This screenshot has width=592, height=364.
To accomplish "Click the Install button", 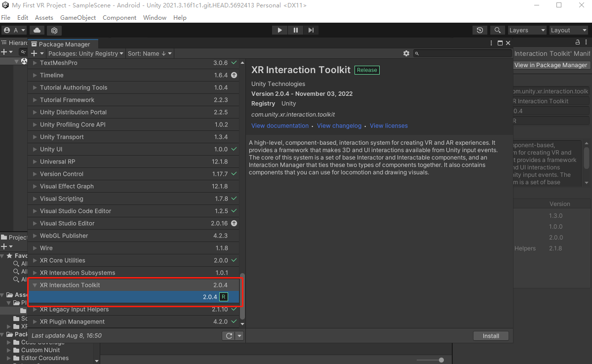I will click(490, 336).
